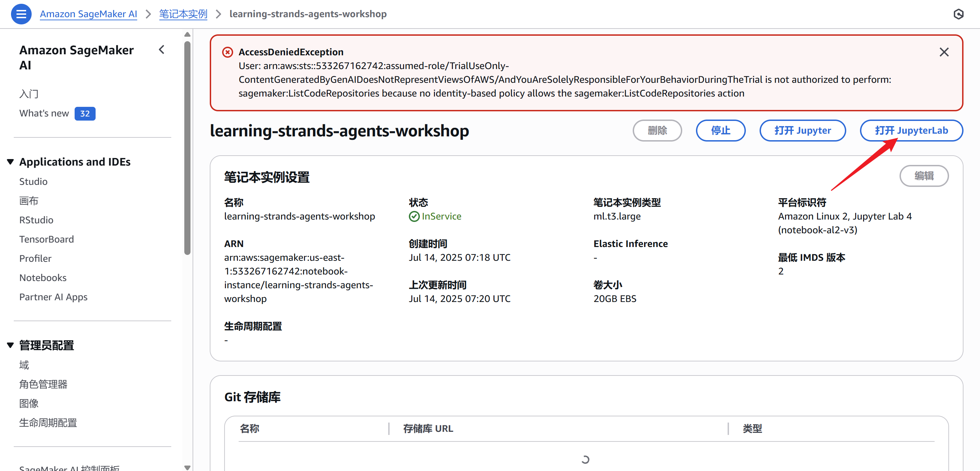Open 生命周期配置 in the sidebar
Viewport: 980px width, 471px height.
tap(48, 423)
